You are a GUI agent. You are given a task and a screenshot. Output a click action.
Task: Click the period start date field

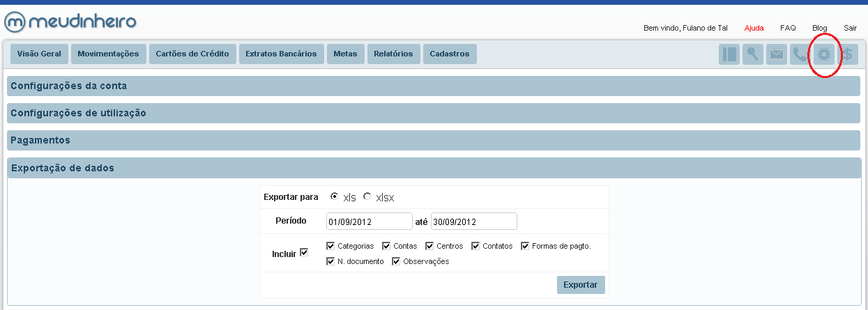tap(369, 222)
